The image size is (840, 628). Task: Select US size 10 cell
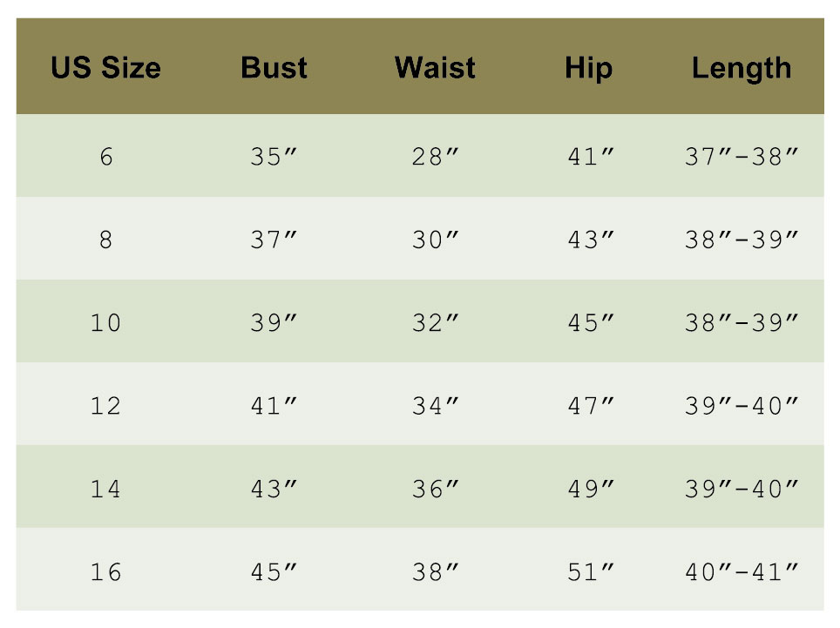[105, 323]
